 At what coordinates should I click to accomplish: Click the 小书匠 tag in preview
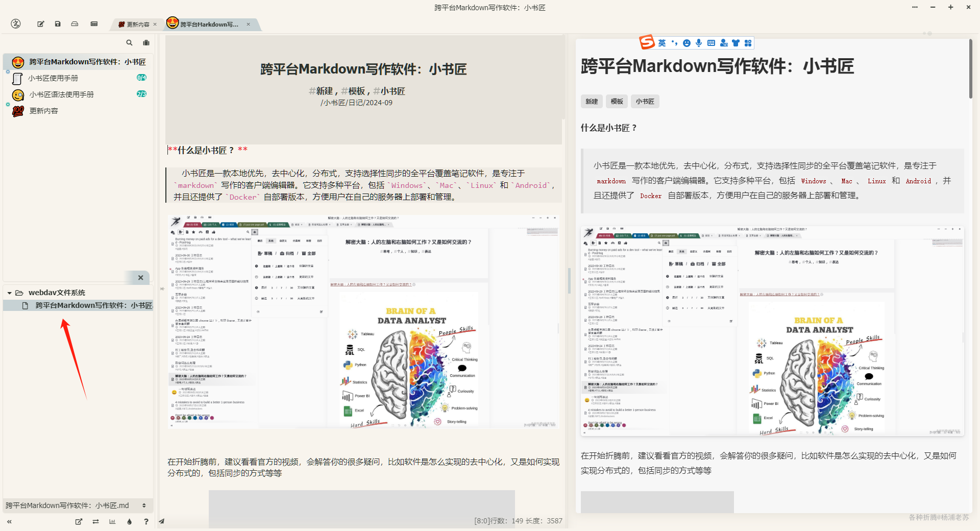click(x=645, y=101)
